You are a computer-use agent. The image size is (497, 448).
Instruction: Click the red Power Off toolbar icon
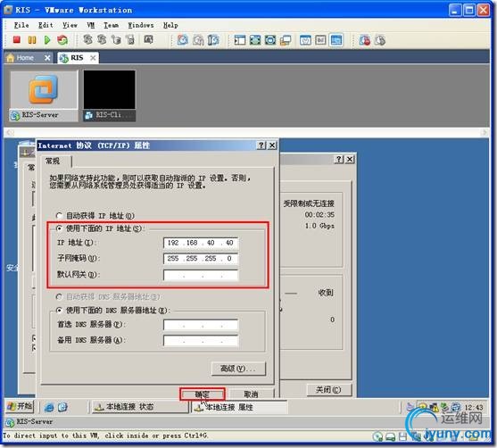pos(16,40)
